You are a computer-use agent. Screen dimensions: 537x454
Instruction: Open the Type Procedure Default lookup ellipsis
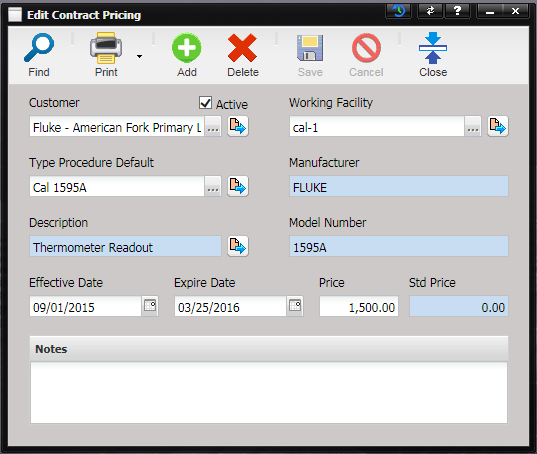pyautogui.click(x=213, y=186)
